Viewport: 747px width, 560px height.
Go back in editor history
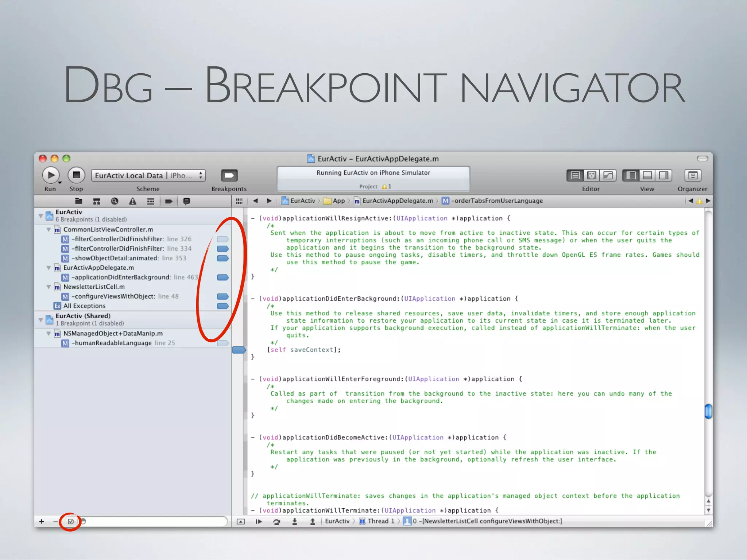[255, 201]
